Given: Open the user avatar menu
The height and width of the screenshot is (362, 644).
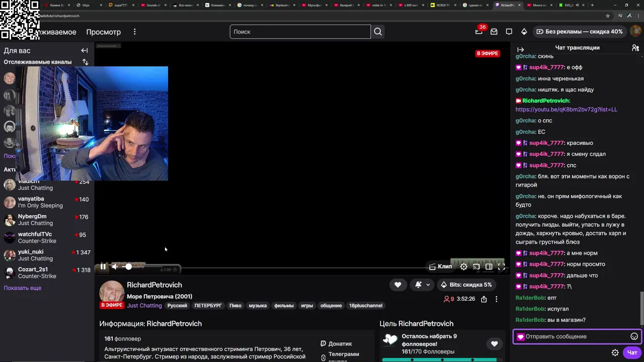Looking at the screenshot, I should click(x=635, y=31).
